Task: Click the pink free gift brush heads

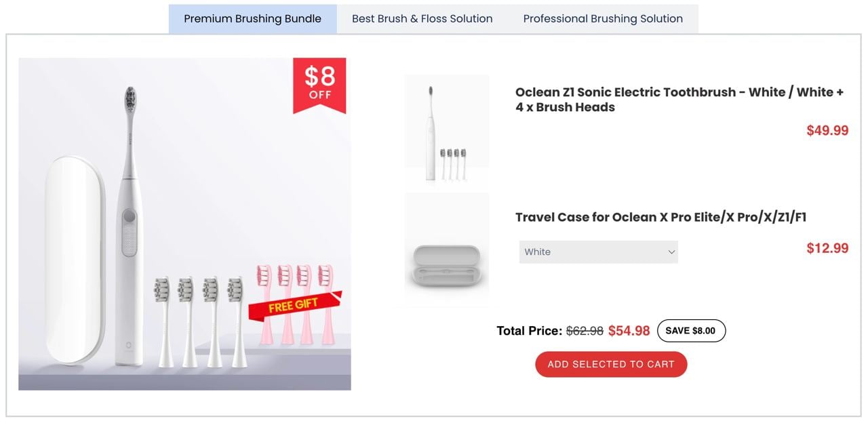Action: click(295, 304)
